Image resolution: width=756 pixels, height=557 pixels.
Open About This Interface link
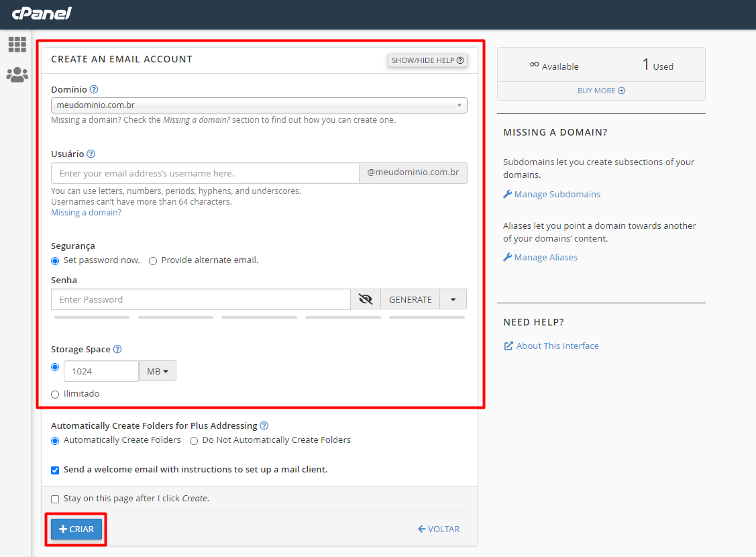pos(551,346)
